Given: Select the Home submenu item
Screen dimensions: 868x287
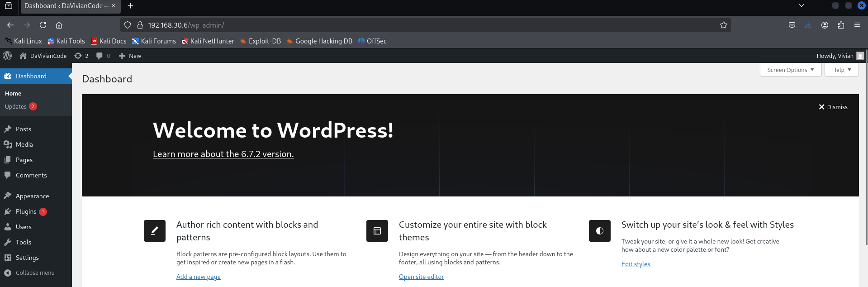Looking at the screenshot, I should pos(13,93).
